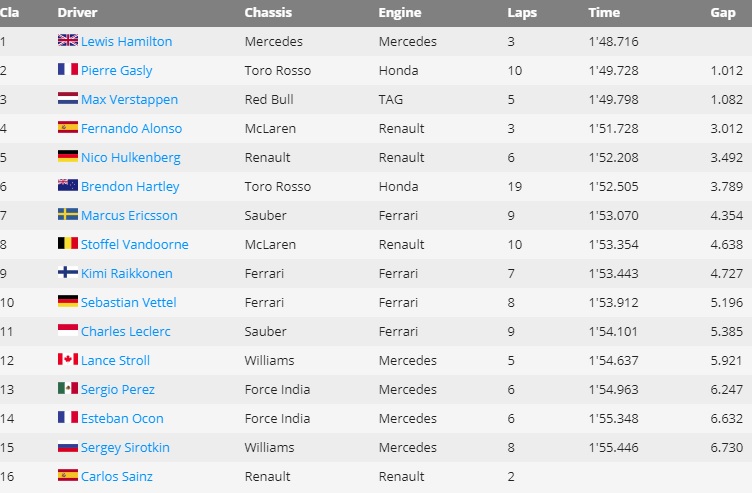Click the Swedish flag beside Marcus Ericsson
This screenshot has height=493, width=752.
(68, 215)
